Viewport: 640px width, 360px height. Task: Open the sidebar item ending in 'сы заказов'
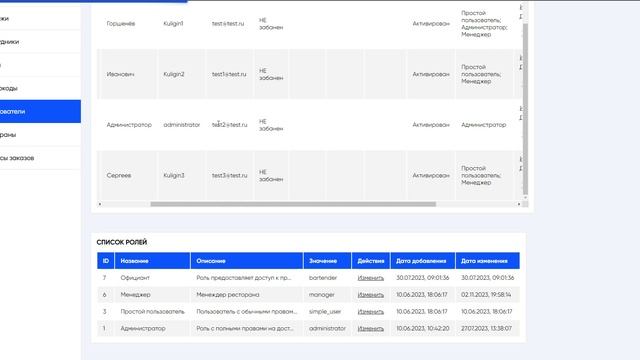pyautogui.click(x=40, y=158)
